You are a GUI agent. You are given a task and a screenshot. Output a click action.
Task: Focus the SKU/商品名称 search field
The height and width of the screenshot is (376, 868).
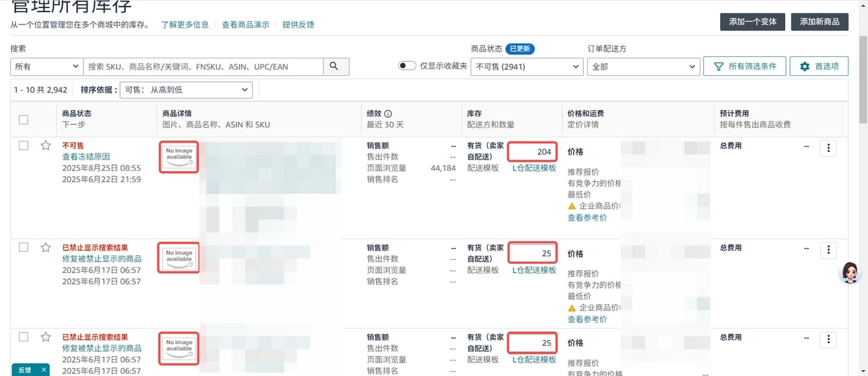[203, 67]
